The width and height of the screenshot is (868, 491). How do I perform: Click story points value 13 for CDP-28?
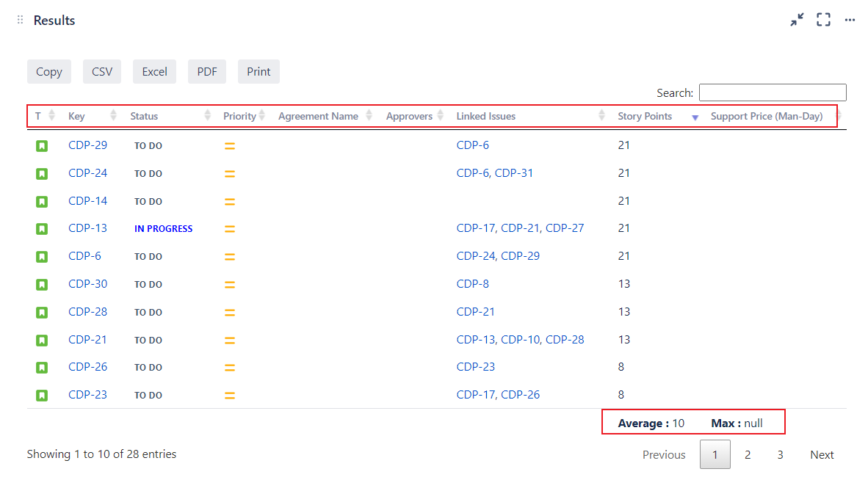pos(624,312)
